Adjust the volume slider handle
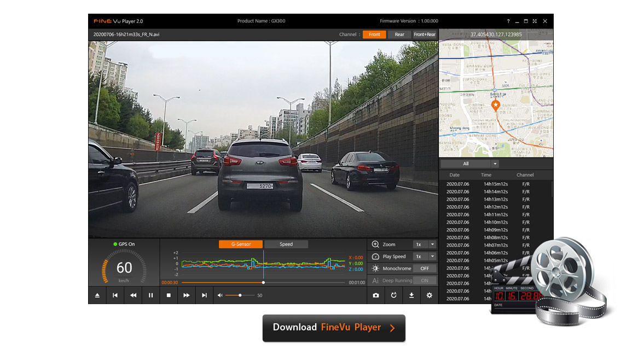 tap(240, 295)
